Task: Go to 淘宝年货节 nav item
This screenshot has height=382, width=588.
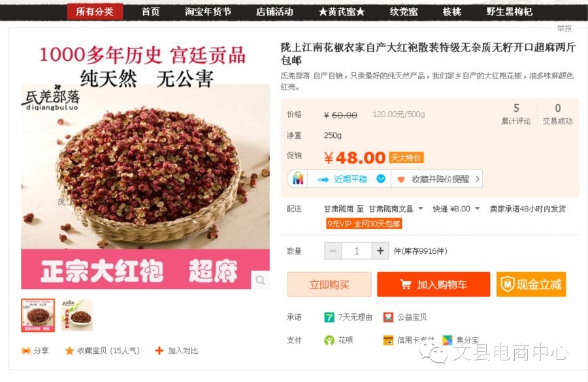Action: [208, 12]
